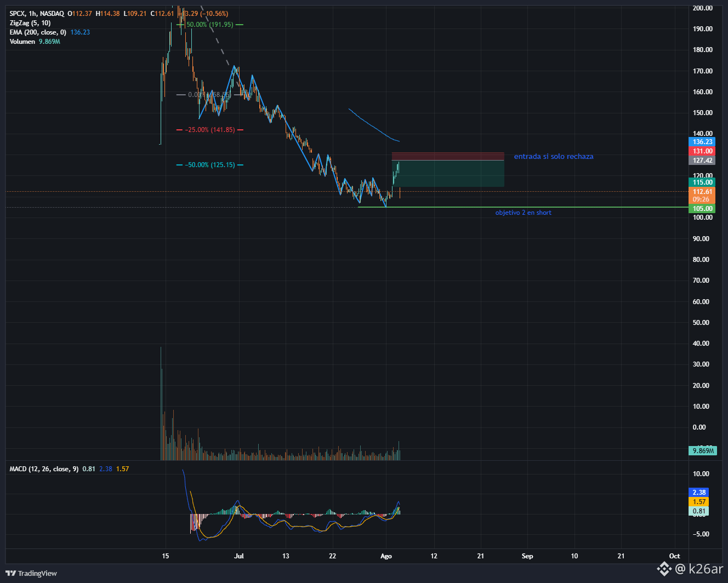Click the 170.00 level on the price axis
Viewport: 728px width, 583px height.
(x=703, y=71)
